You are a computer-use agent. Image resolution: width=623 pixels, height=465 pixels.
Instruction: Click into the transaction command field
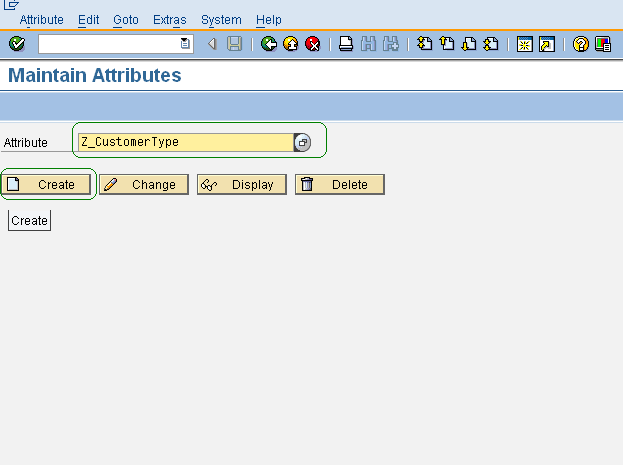point(109,44)
